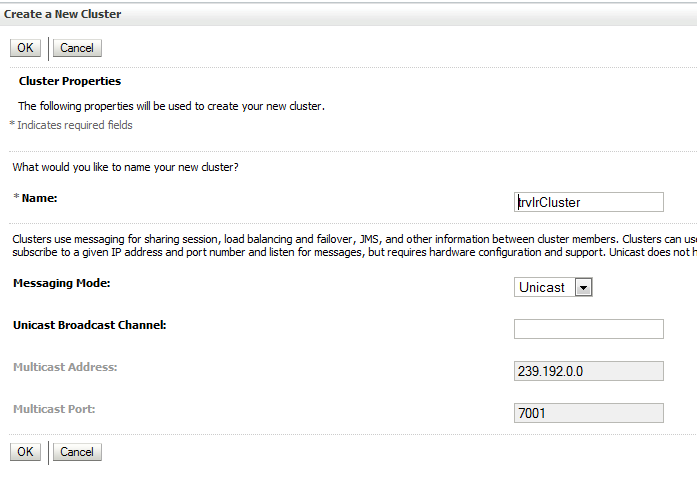Dismiss using the bottom Cancel button

coord(77,452)
